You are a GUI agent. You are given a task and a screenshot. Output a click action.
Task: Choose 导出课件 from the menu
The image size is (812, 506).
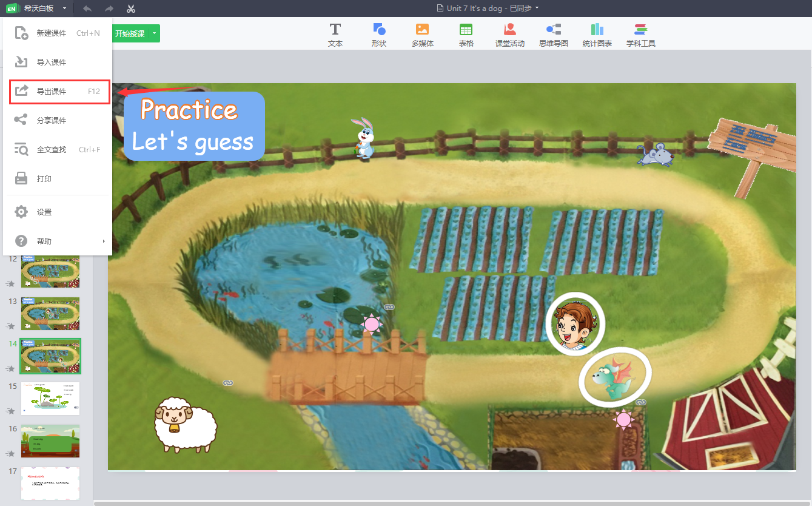58,92
